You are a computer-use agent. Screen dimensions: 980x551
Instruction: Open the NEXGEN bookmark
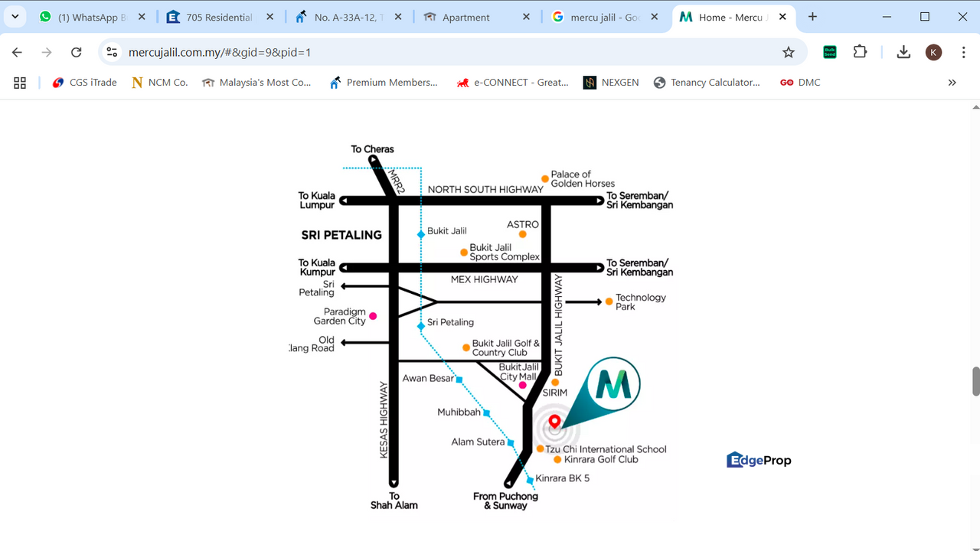click(611, 83)
